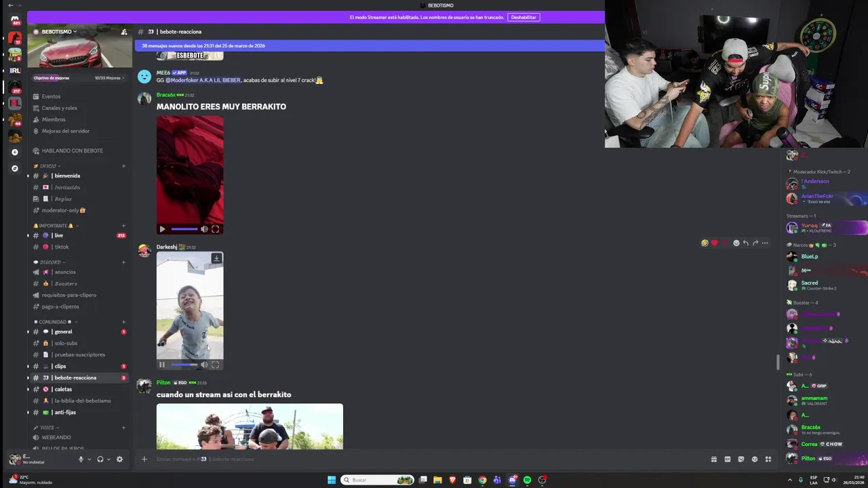
Task: Open the live channel
Action: (79, 235)
